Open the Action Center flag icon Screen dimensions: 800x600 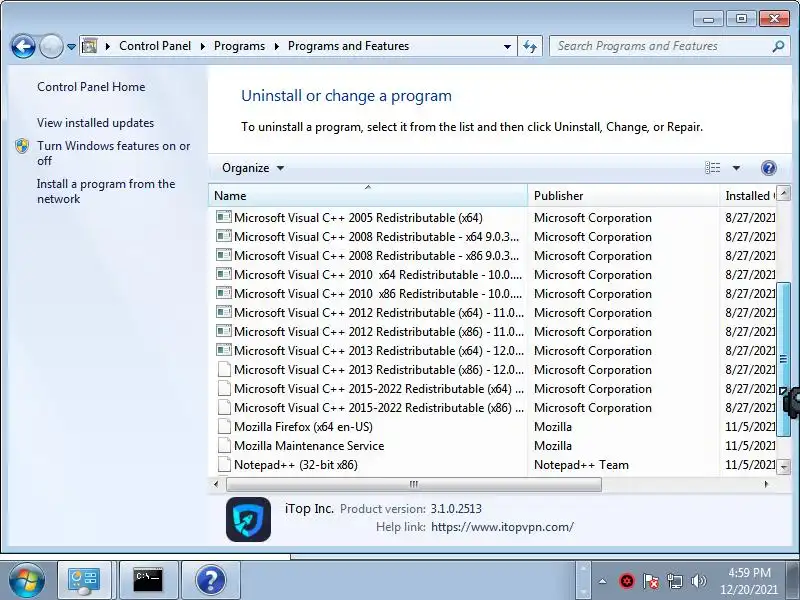tap(651, 581)
